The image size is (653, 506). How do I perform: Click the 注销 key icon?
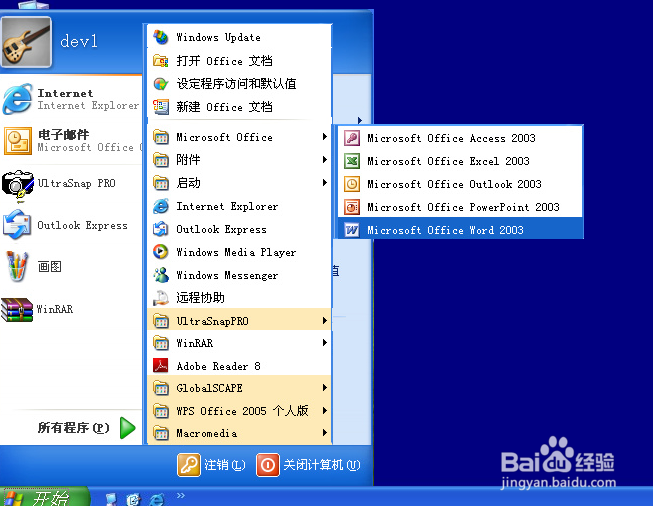pyautogui.click(x=189, y=464)
